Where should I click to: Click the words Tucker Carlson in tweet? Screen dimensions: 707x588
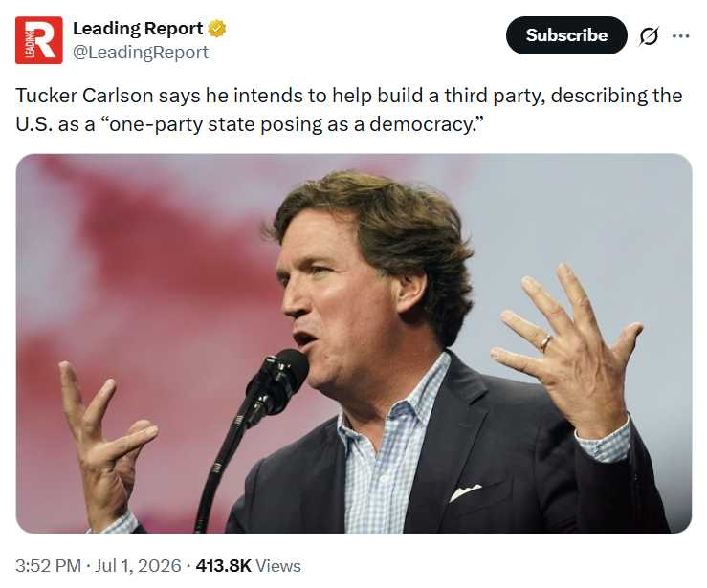pos(84,96)
